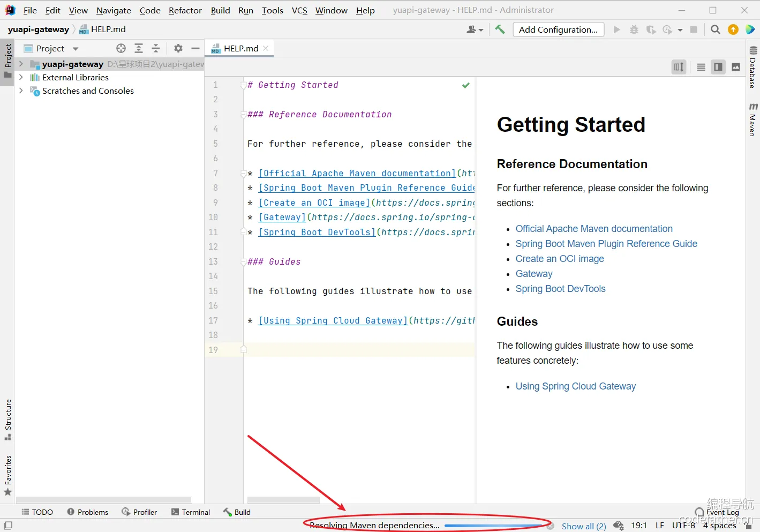
Task: Toggle the TODO tool window
Action: tap(37, 512)
